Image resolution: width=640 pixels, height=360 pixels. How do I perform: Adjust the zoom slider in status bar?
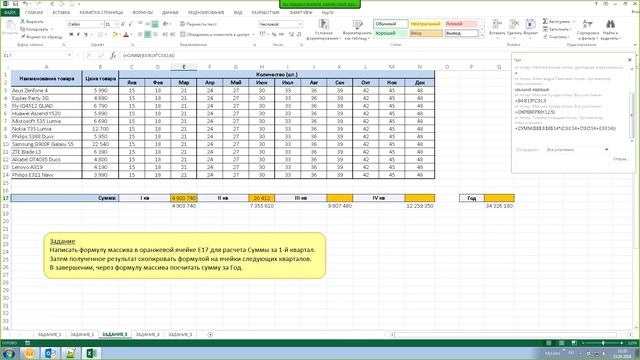(603, 343)
